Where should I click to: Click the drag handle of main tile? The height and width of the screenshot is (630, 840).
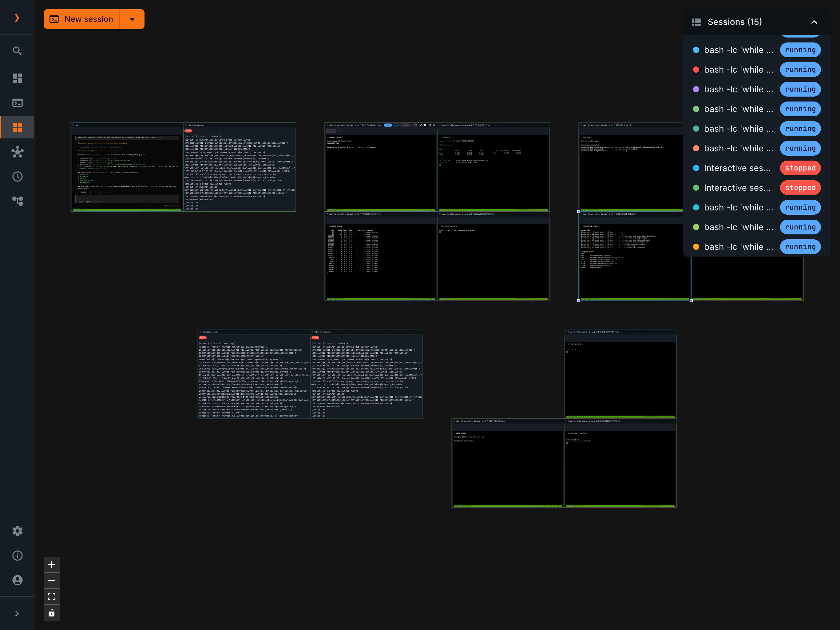pyautogui.click(x=73, y=125)
